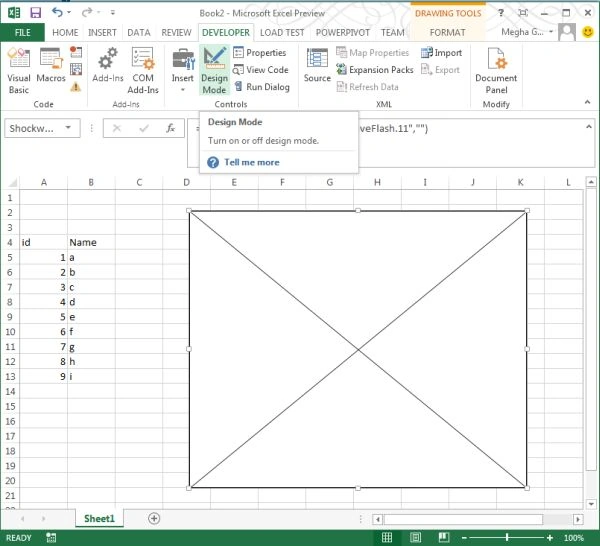The height and width of the screenshot is (546, 600).
Task: Add a new sheet
Action: click(x=154, y=518)
